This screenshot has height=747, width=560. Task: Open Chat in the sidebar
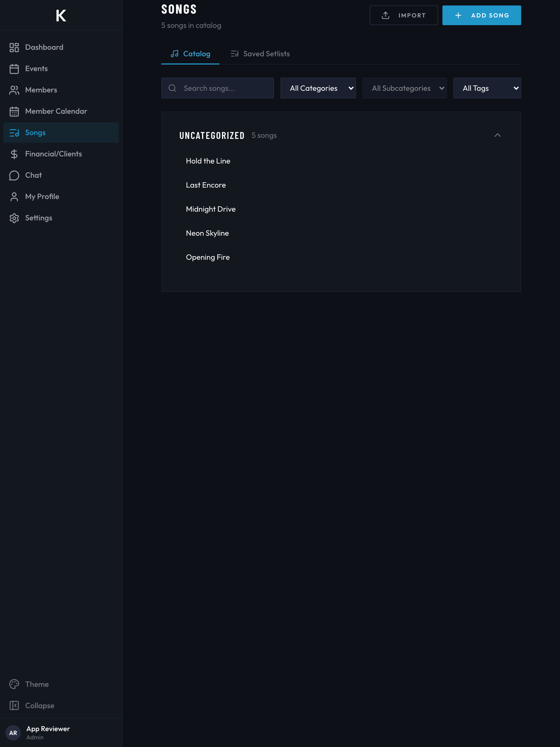(61, 175)
